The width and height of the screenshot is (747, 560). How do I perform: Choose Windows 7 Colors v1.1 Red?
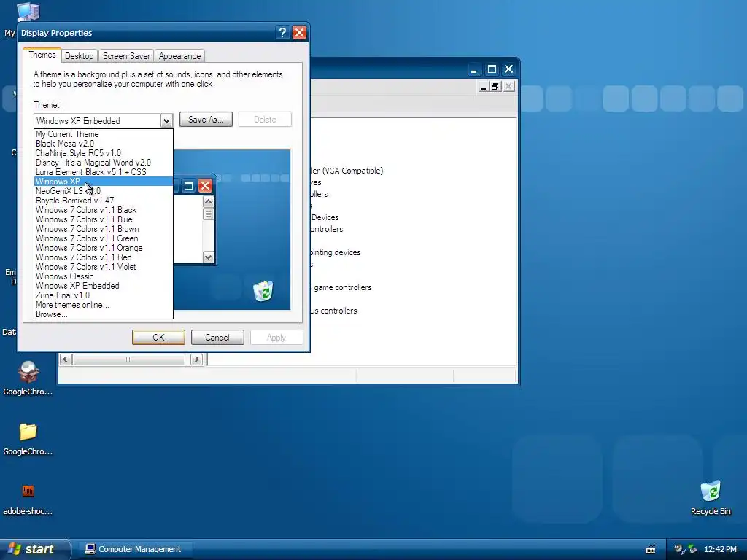coord(104,257)
